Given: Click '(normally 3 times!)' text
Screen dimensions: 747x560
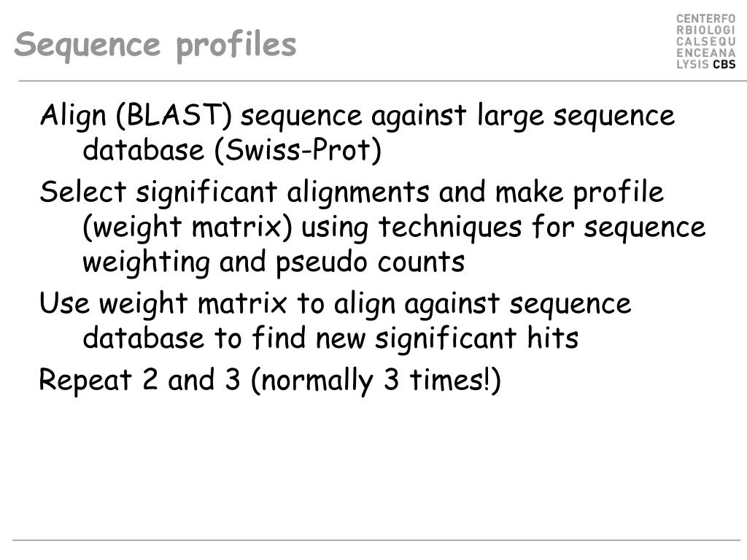Looking at the screenshot, I should 376,381.
